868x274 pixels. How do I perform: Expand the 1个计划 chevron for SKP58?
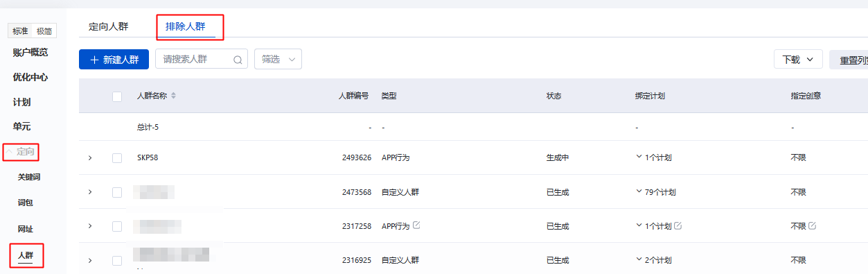pos(639,157)
